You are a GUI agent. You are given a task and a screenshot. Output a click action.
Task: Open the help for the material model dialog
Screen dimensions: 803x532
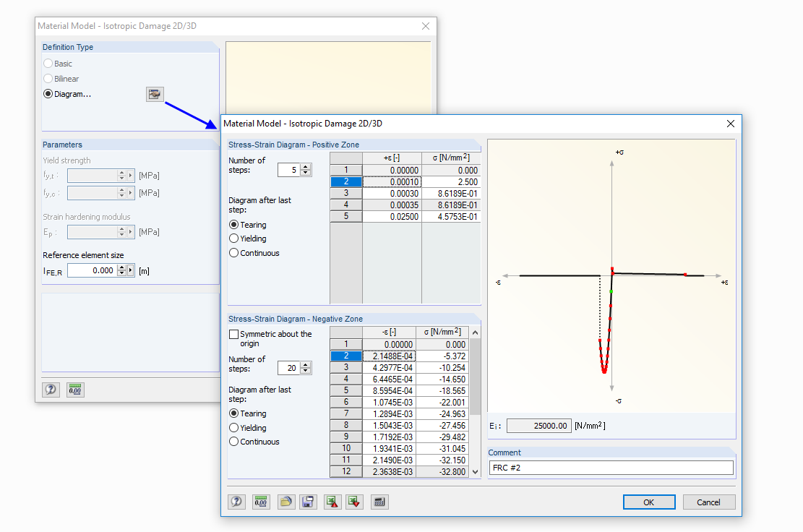coord(236,502)
